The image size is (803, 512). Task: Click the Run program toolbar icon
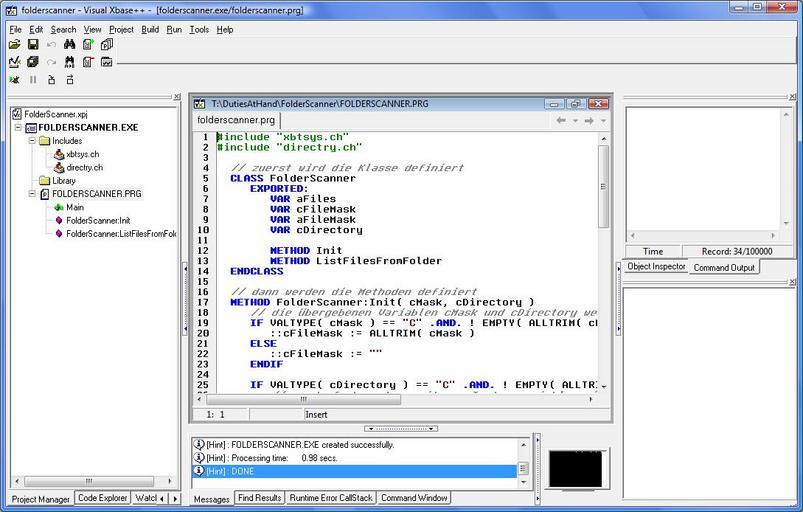click(x=15, y=79)
